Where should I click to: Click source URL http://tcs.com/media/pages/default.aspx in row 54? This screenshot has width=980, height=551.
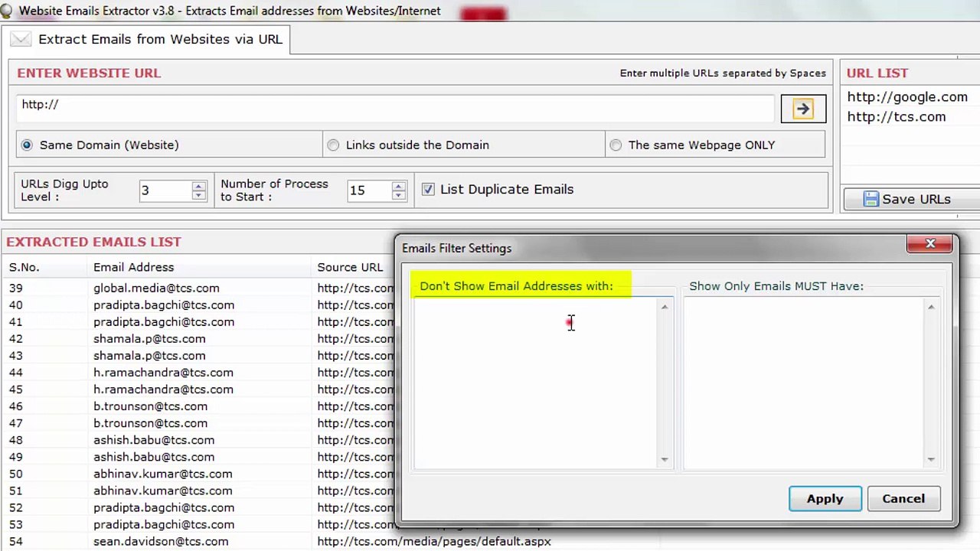coord(434,541)
